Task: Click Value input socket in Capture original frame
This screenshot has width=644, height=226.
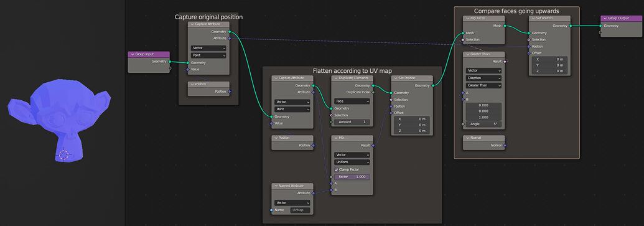Action: click(188, 70)
